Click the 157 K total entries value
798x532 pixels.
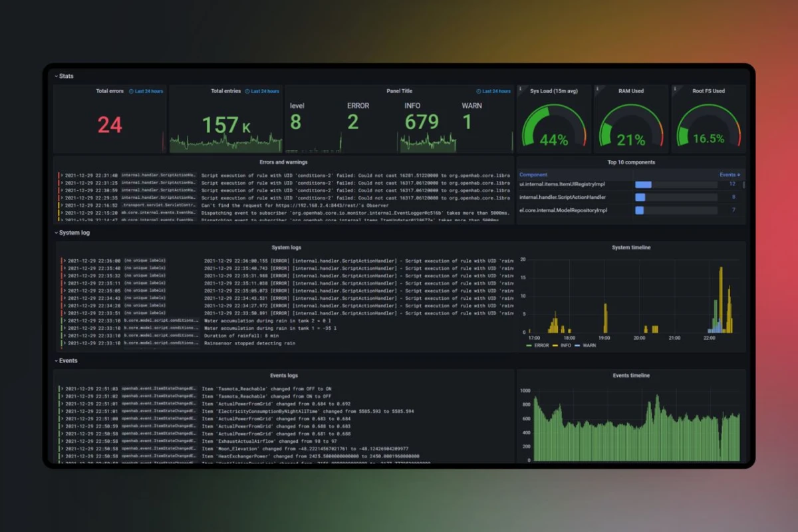tap(227, 124)
